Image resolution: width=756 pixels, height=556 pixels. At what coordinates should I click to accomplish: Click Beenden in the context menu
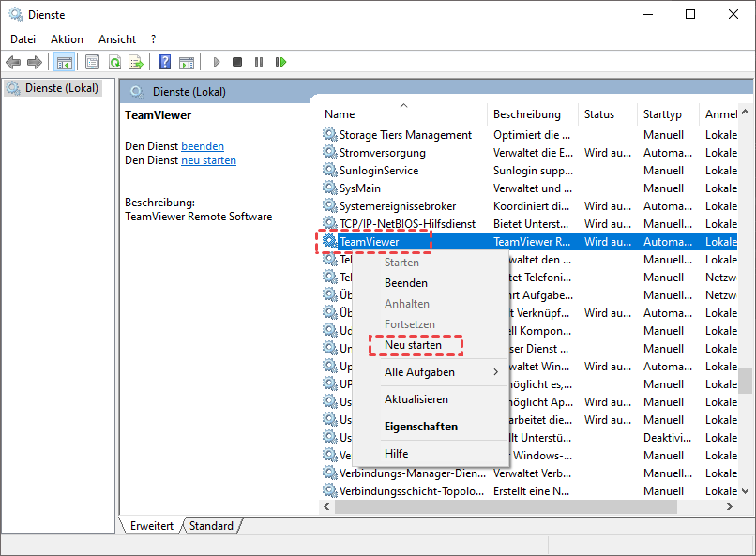[x=405, y=283]
